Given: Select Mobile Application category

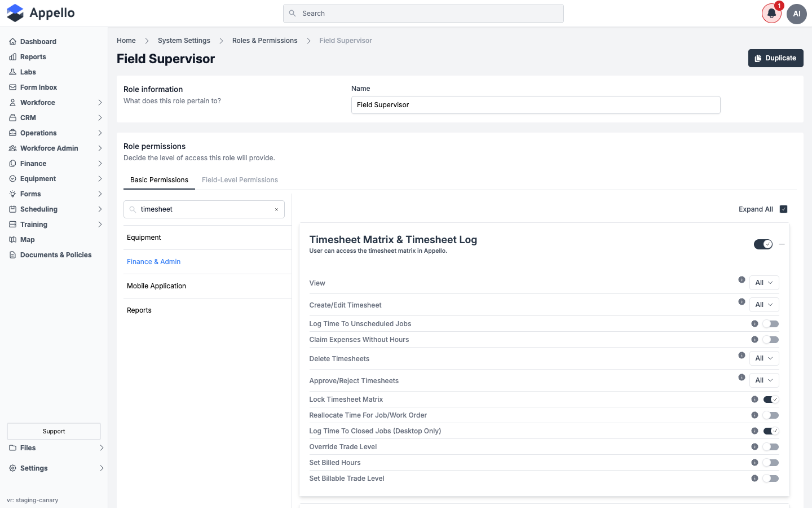Looking at the screenshot, I should pyautogui.click(x=156, y=286).
